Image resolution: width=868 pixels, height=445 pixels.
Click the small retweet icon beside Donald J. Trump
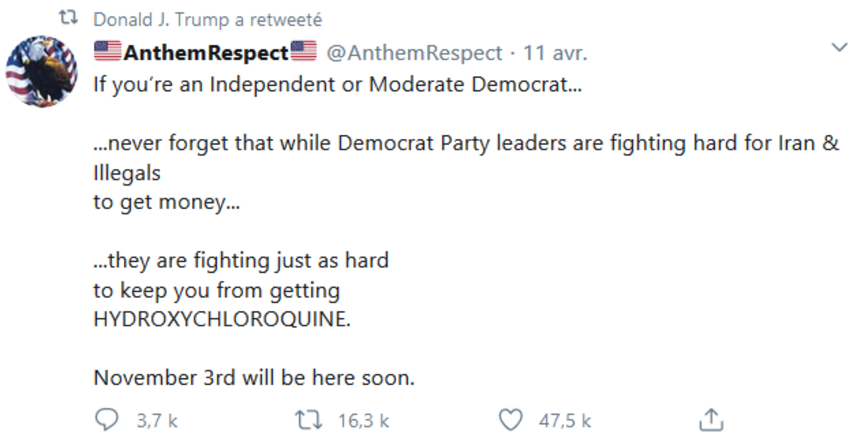coord(68,18)
